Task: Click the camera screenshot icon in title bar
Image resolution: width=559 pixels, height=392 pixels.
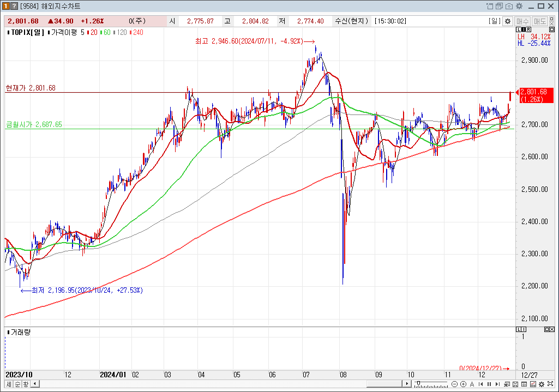Action: pyautogui.click(x=509, y=6)
